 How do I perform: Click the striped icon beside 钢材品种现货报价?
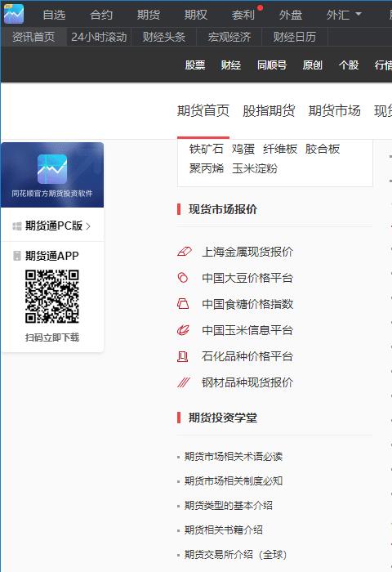coord(184,382)
